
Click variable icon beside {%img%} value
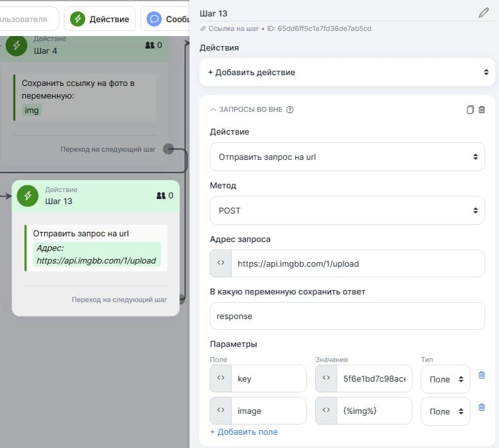326,411
